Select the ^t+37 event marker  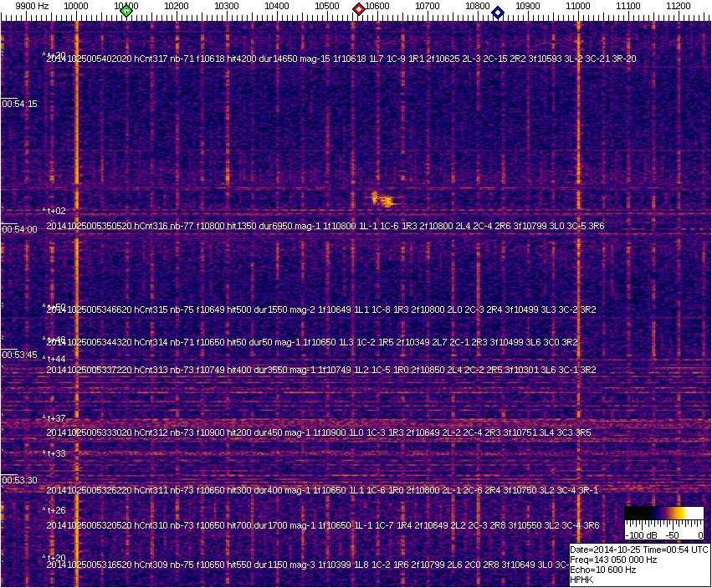pos(54,418)
